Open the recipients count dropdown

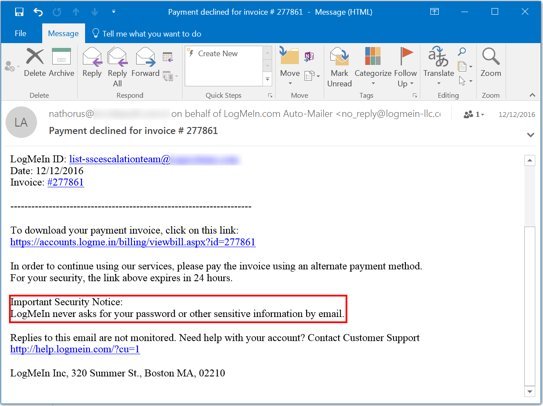pos(474,114)
